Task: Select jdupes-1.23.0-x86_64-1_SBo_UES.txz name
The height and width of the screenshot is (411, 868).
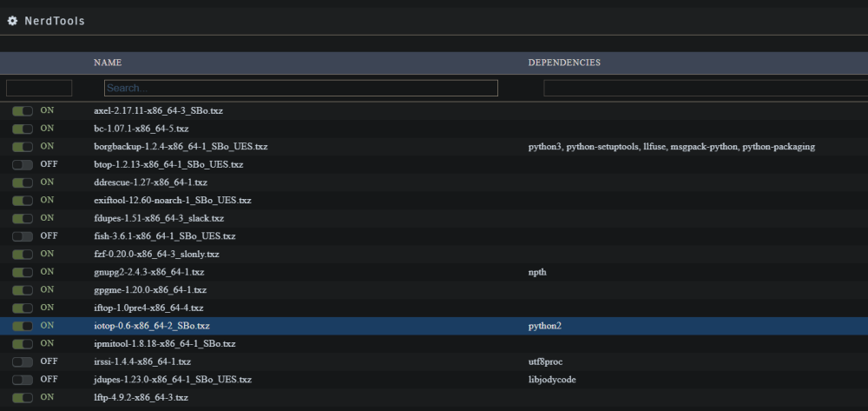Action: [x=173, y=380]
